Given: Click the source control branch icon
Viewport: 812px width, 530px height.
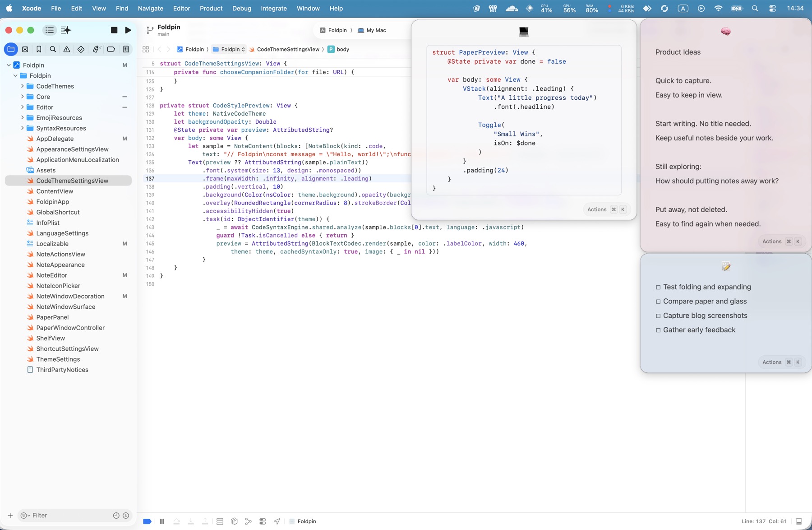Looking at the screenshot, I should pyautogui.click(x=150, y=30).
